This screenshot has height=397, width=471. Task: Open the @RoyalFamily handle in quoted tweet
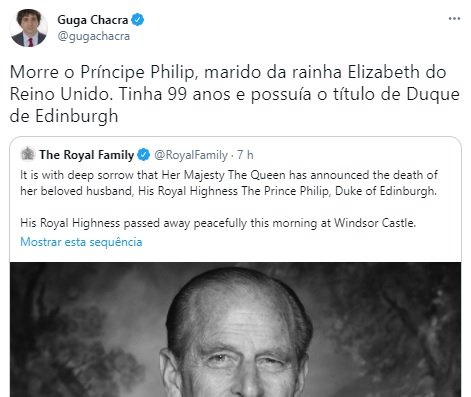pyautogui.click(x=191, y=155)
